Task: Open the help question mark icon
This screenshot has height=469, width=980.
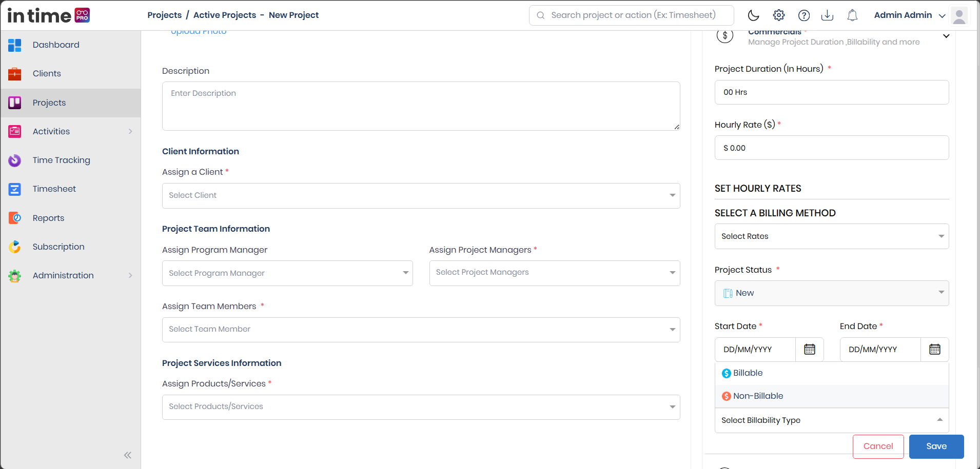Action: (804, 15)
